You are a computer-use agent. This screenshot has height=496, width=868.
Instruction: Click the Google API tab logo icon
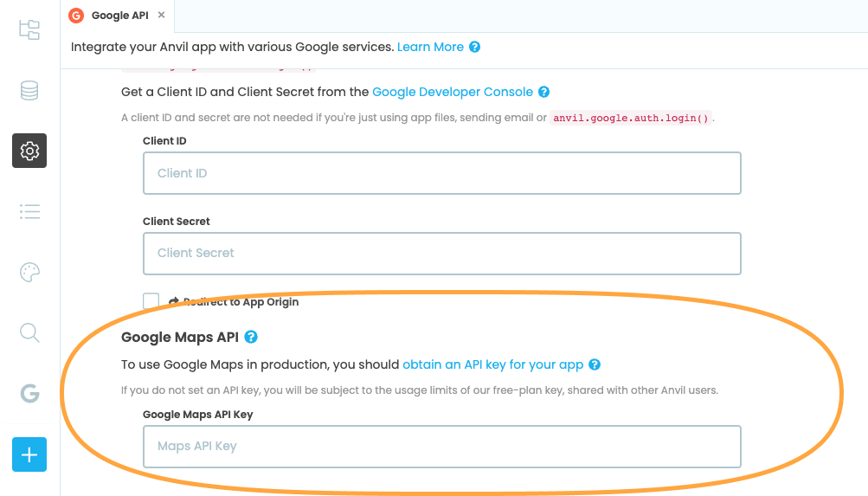click(76, 16)
